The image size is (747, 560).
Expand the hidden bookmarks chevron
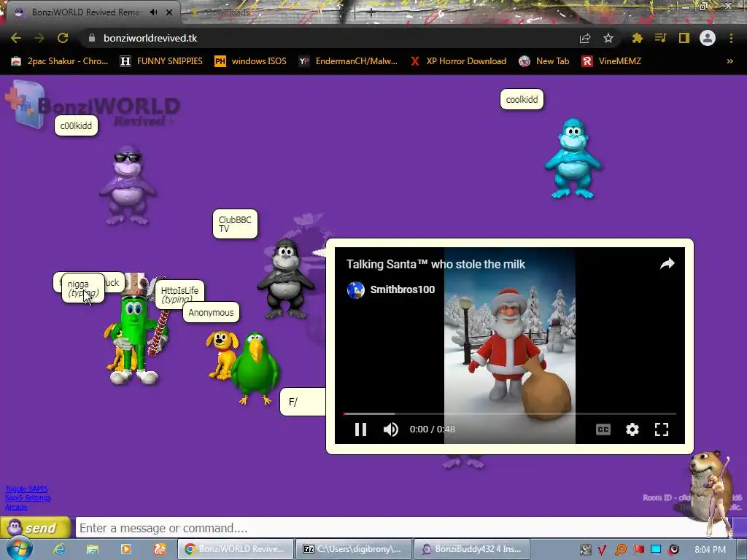pyautogui.click(x=729, y=61)
